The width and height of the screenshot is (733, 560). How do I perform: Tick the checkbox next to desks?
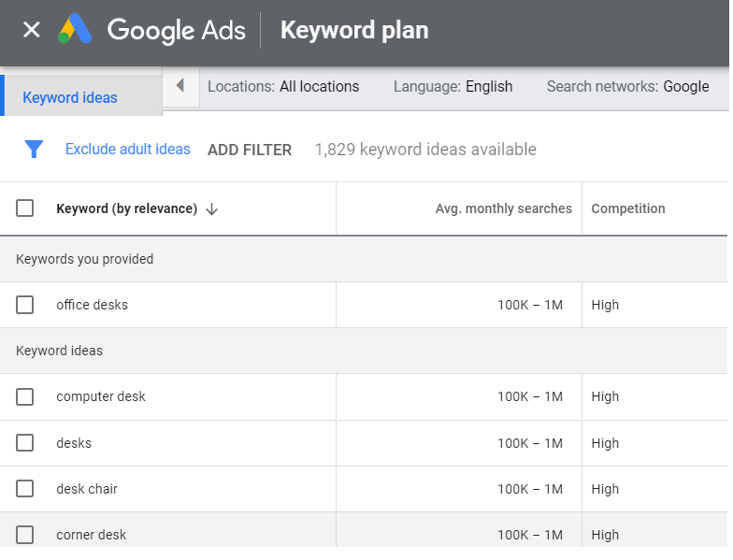25,443
